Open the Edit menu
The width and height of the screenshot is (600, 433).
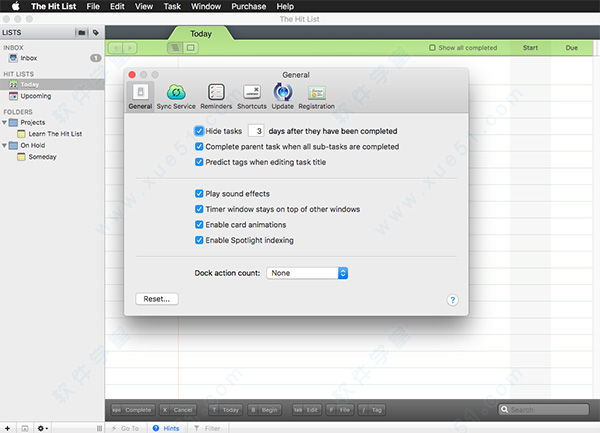(x=117, y=6)
